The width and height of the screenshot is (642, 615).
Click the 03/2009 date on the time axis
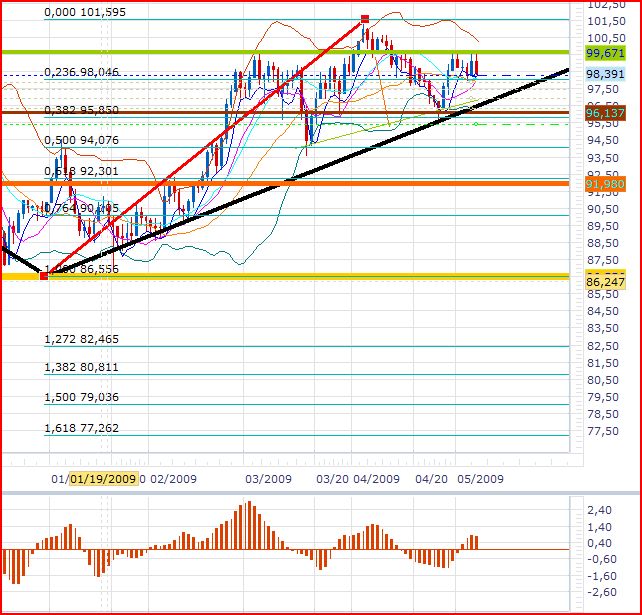(269, 479)
